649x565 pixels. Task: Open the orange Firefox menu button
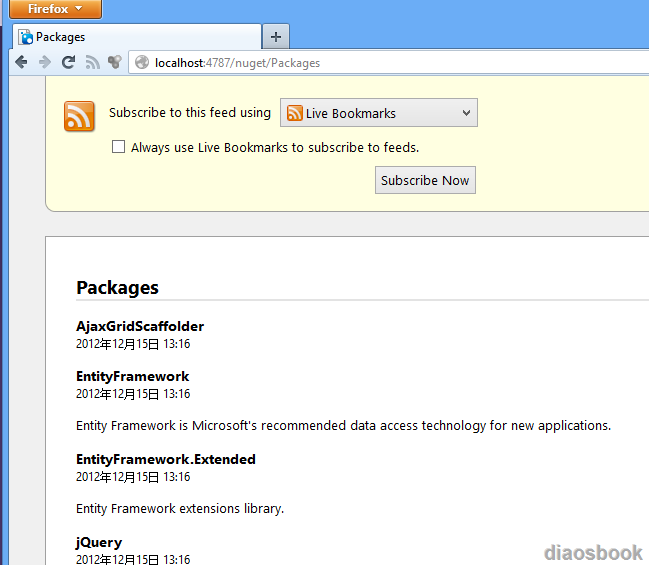pyautogui.click(x=55, y=9)
